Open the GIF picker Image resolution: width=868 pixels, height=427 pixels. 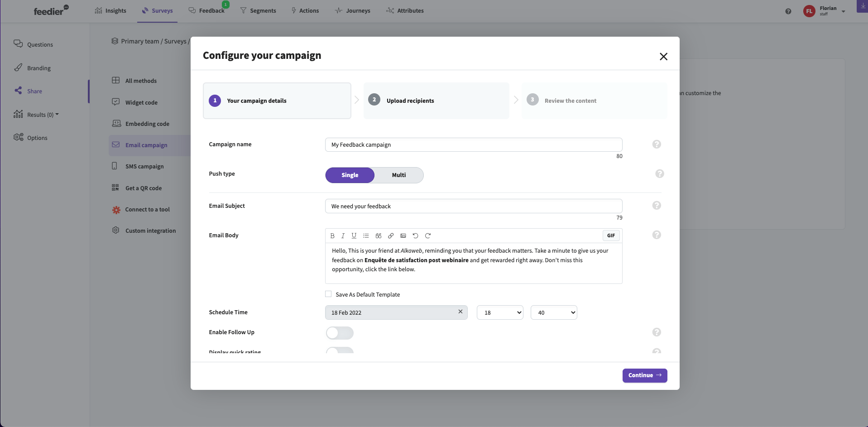pos(611,235)
